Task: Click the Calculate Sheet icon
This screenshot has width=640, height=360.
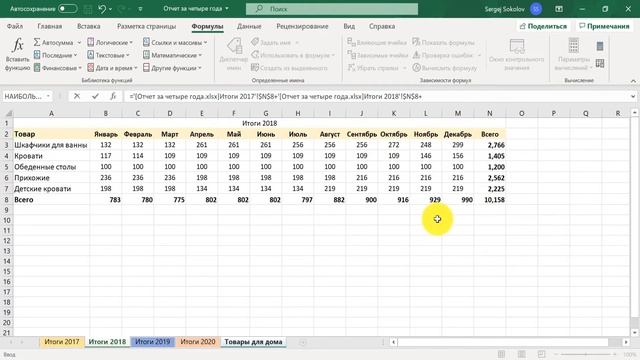Action: [x=600, y=63]
